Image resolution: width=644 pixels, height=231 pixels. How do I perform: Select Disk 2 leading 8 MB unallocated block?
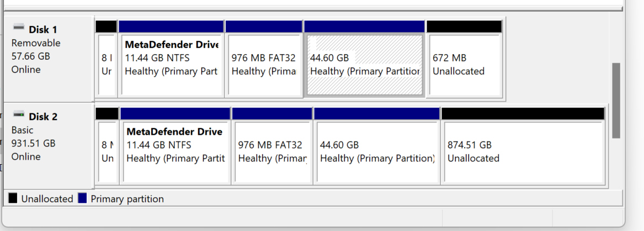[x=107, y=146]
